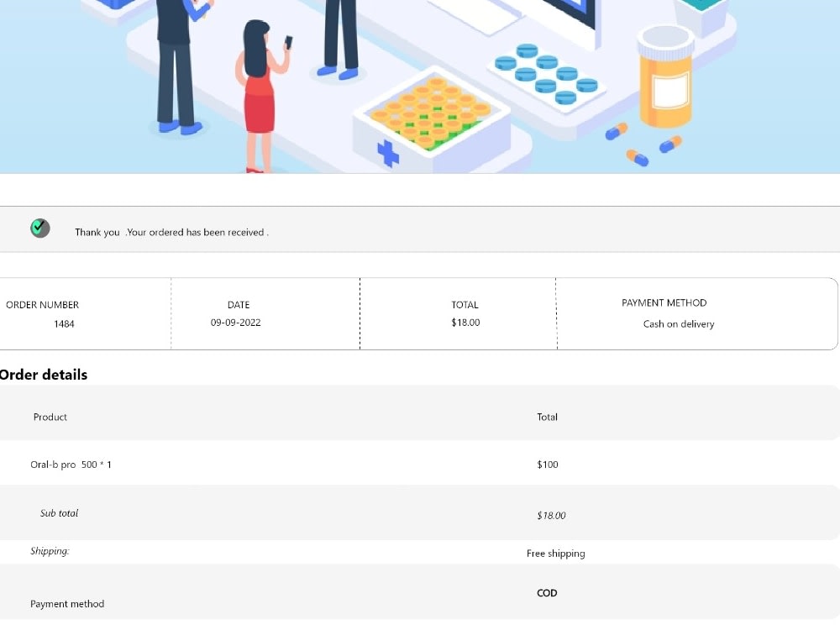This screenshot has height=630, width=840.
Task: Select the $100 product price
Action: point(548,465)
